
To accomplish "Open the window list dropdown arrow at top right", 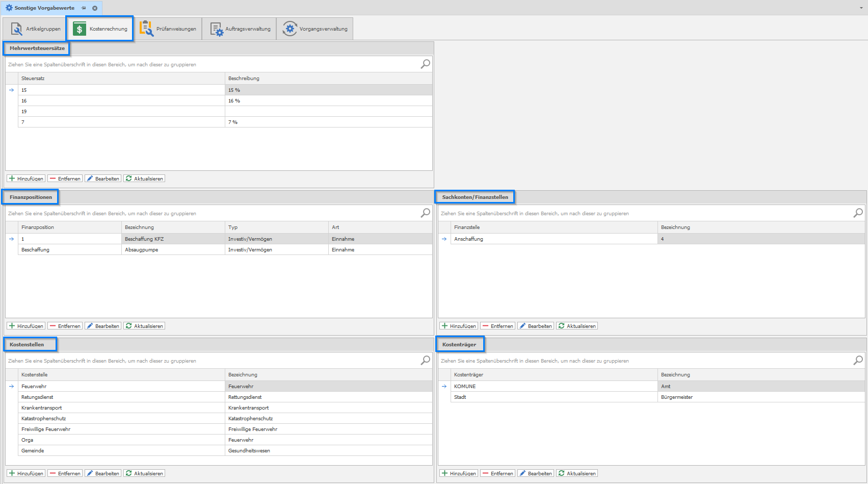I will [861, 8].
